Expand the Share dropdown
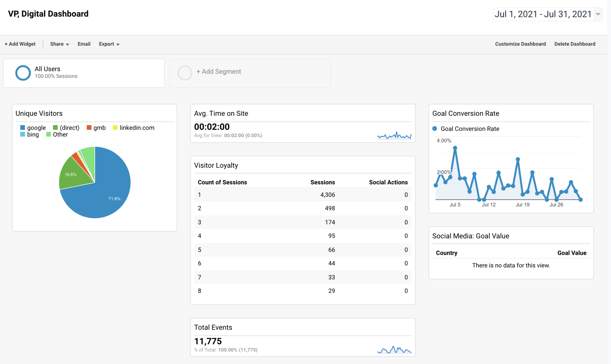The height and width of the screenshot is (364, 611). tap(59, 44)
